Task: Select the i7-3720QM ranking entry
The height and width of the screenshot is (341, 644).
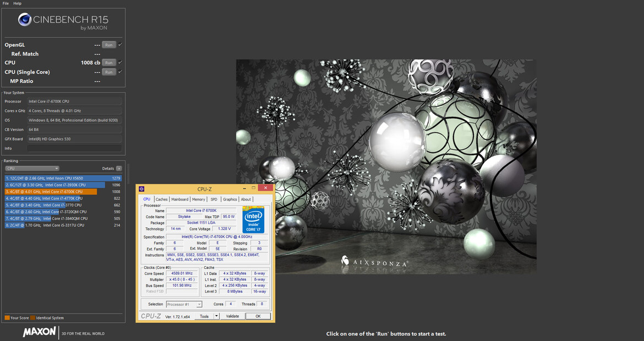Action: [x=63, y=212]
